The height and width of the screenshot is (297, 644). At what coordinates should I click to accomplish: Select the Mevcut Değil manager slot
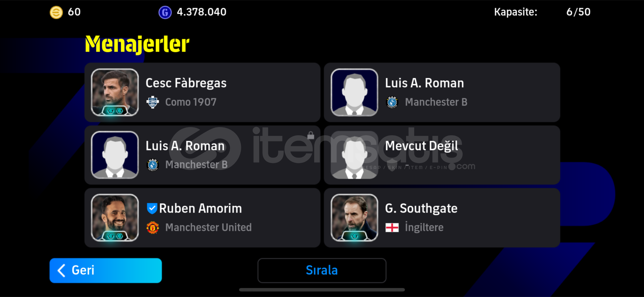pyautogui.click(x=442, y=155)
